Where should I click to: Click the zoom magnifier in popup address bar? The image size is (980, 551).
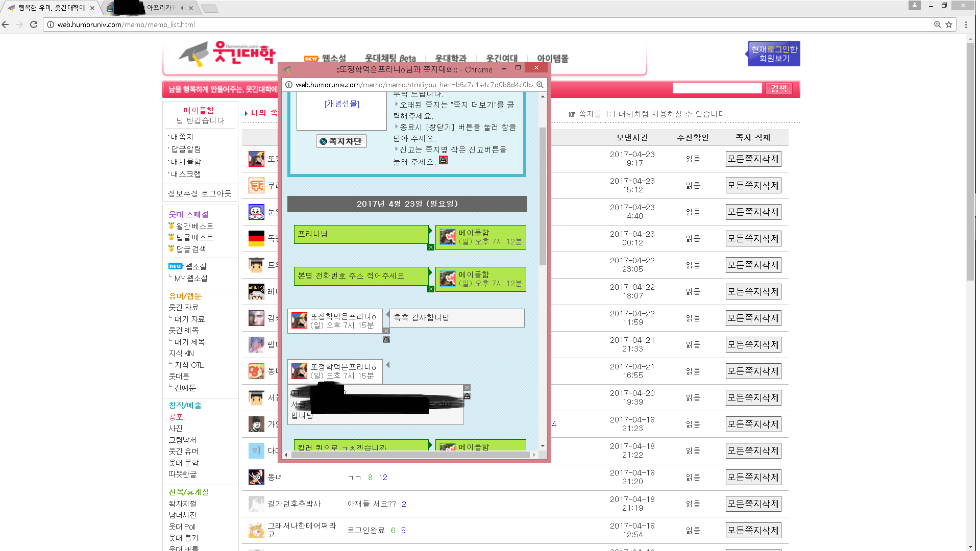pyautogui.click(x=540, y=85)
